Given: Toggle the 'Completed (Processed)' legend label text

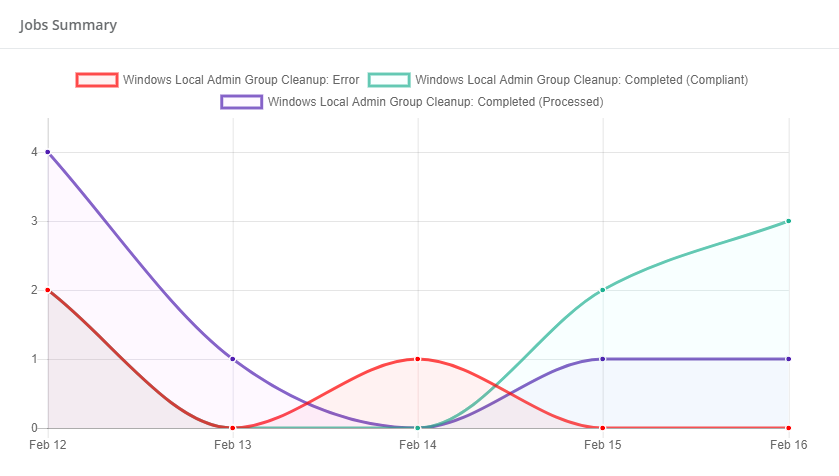Looking at the screenshot, I should (436, 101).
